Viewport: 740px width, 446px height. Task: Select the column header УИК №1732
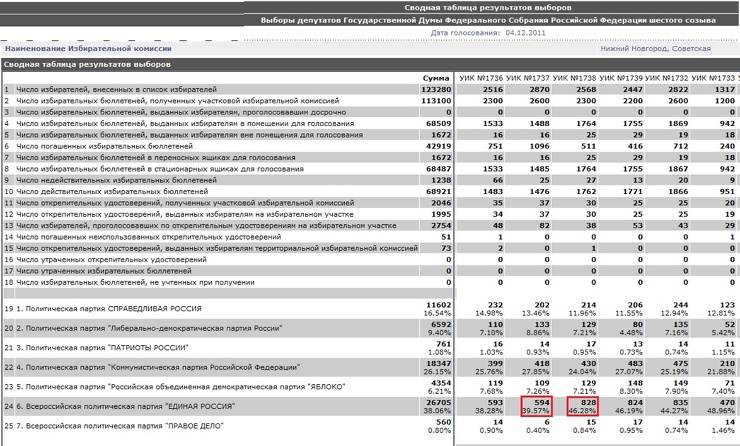(666, 78)
